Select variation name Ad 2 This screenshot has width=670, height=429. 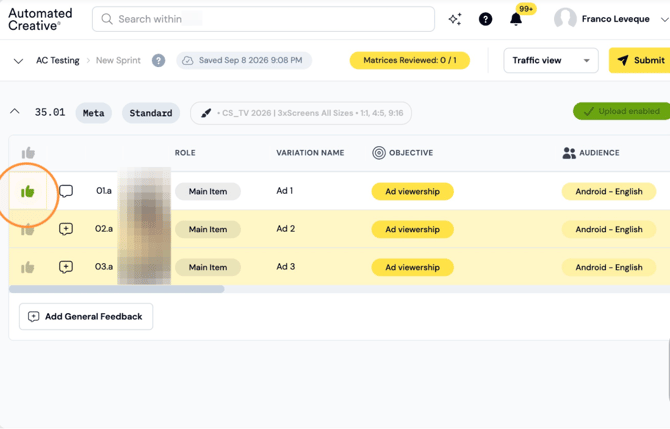(x=285, y=229)
